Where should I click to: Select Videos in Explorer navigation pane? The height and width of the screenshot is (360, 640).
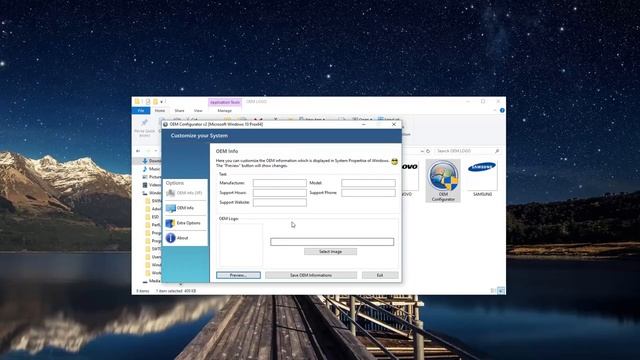coord(152,185)
